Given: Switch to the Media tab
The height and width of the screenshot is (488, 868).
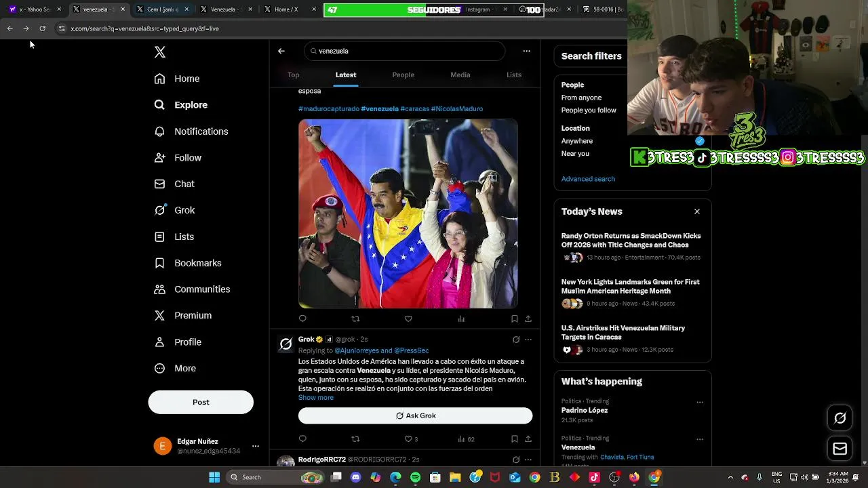Looking at the screenshot, I should click(x=460, y=75).
